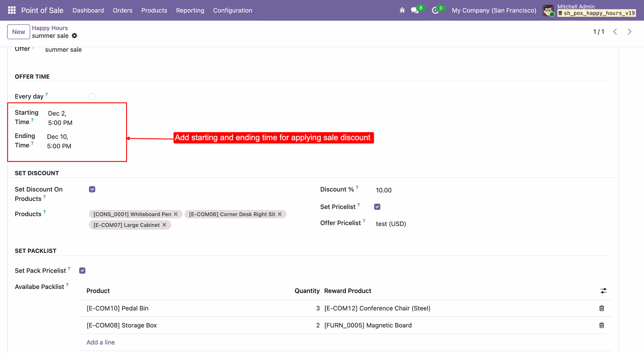Open the conversations messages icon

coord(415,10)
